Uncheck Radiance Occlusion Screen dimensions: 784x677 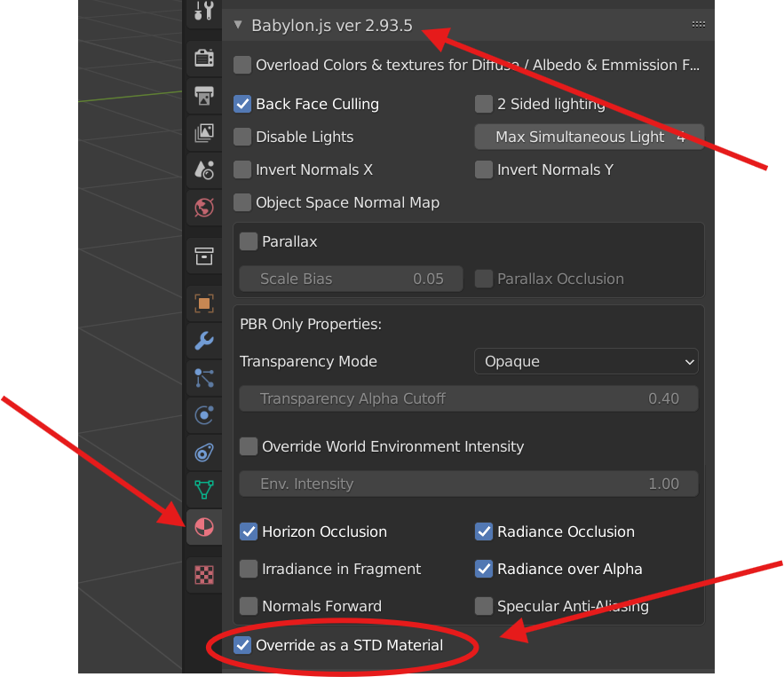484,531
